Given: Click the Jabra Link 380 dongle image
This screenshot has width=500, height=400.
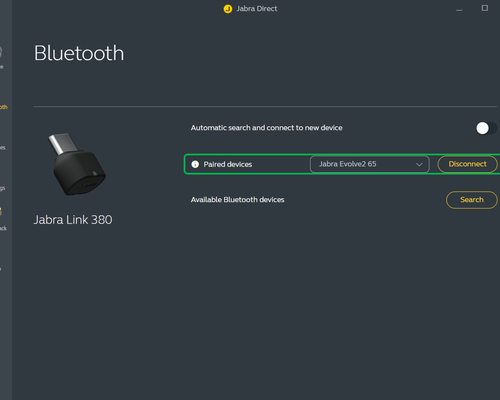Looking at the screenshot, I should 77,164.
